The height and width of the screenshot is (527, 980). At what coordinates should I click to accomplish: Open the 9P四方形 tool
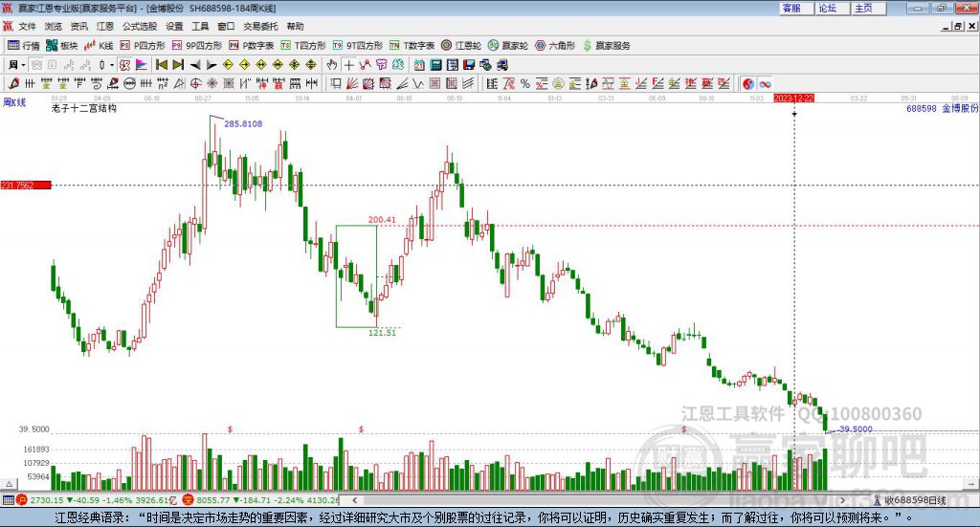point(197,46)
